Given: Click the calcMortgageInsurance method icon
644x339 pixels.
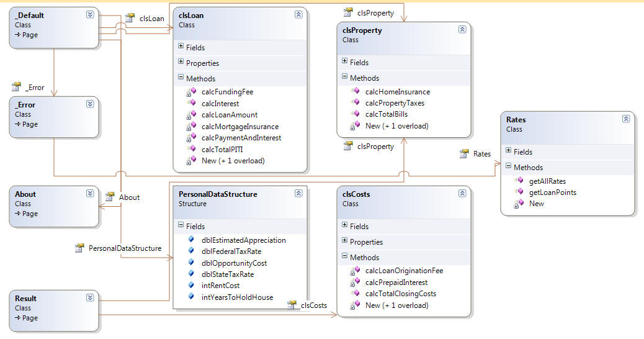Looking at the screenshot, I should (x=191, y=126).
